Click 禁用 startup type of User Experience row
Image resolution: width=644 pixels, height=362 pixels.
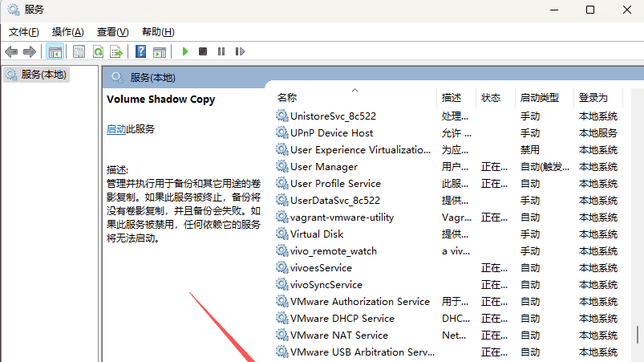click(530, 149)
